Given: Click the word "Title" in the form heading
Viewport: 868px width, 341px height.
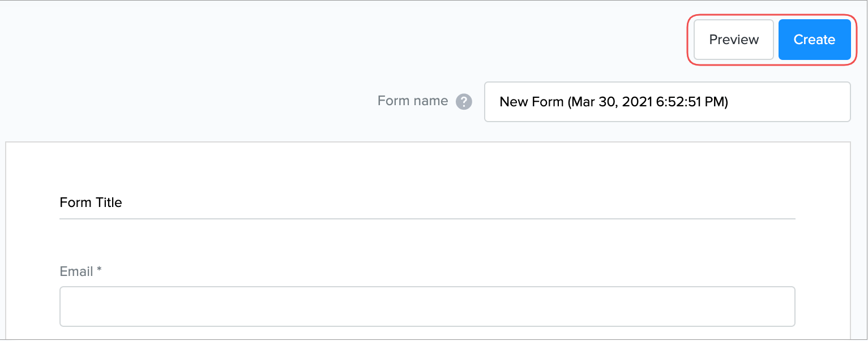Looking at the screenshot, I should pos(108,202).
